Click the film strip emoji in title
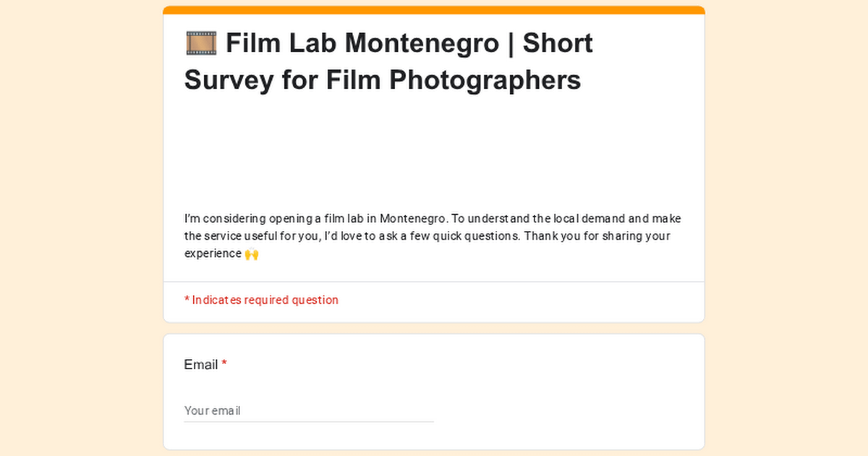 tap(200, 43)
